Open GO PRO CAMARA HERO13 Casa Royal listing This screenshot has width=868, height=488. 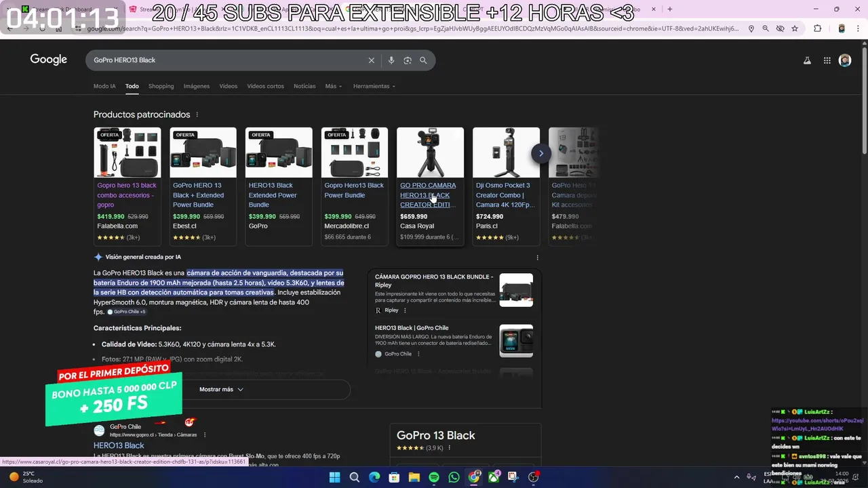point(428,195)
